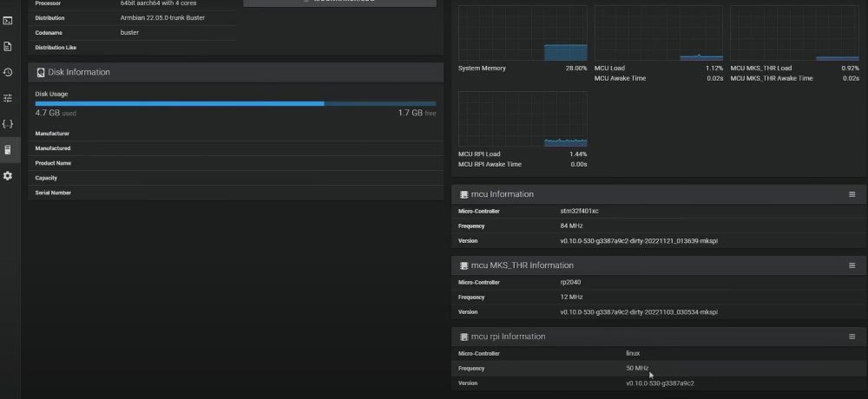Click the version ending '20221121_013639-mkspi'
868x399 pixels.
click(x=639, y=241)
